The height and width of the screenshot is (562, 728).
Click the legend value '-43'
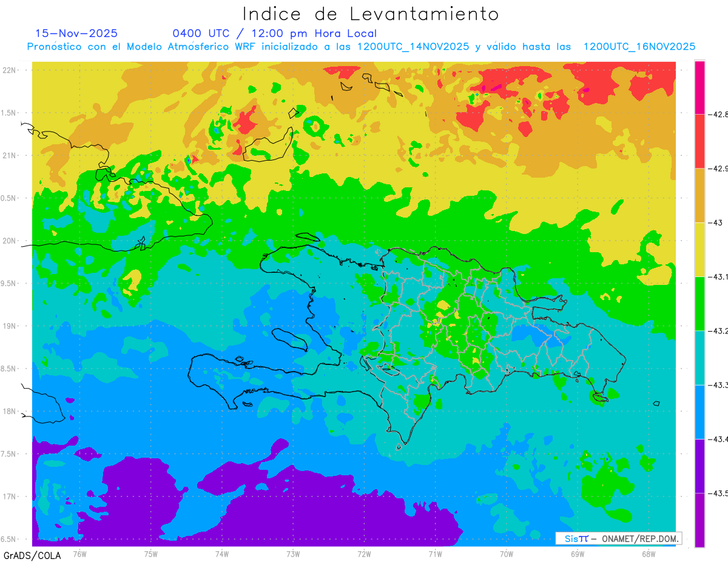coord(715,222)
